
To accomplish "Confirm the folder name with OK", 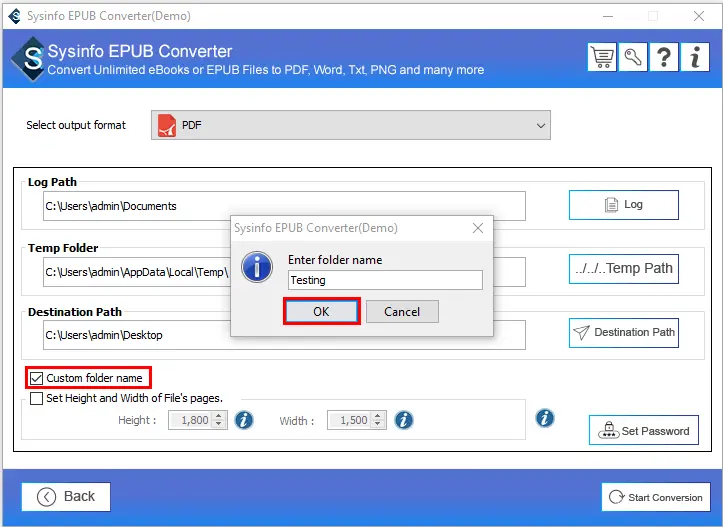I will click(321, 312).
